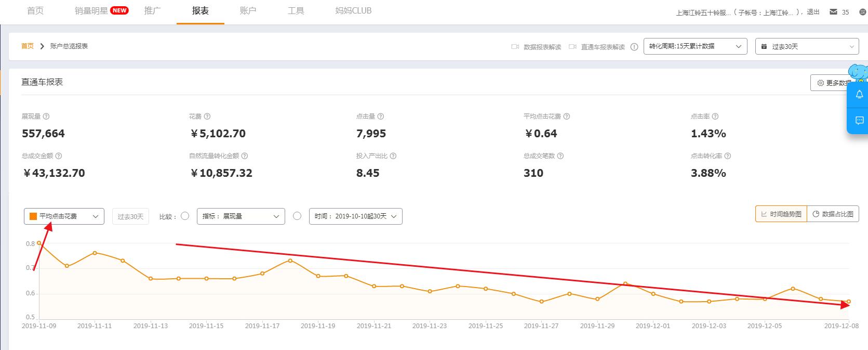The width and height of the screenshot is (868, 350).
Task: Click the help icon next to 总成交笔数
Action: click(560, 156)
